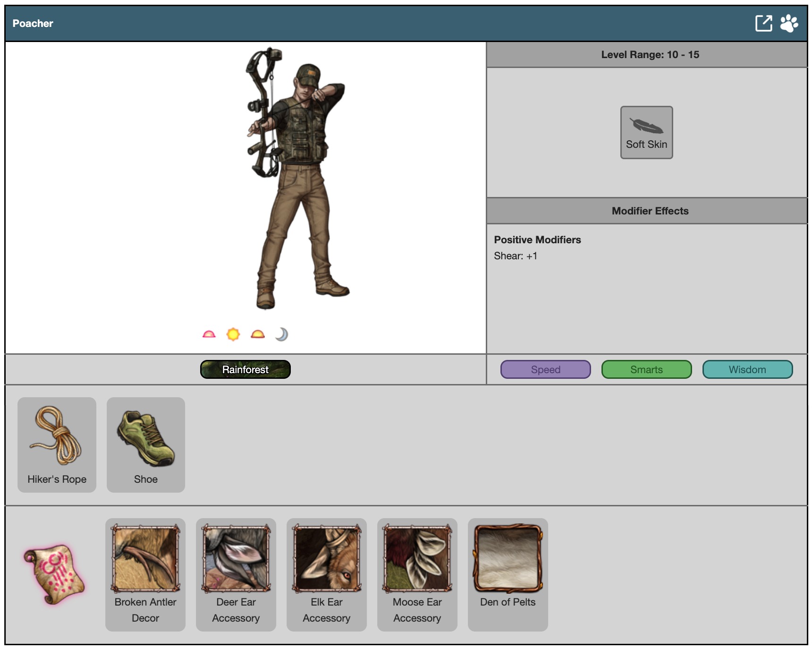
Task: Click the green Smarts stat button
Action: pyautogui.click(x=646, y=369)
